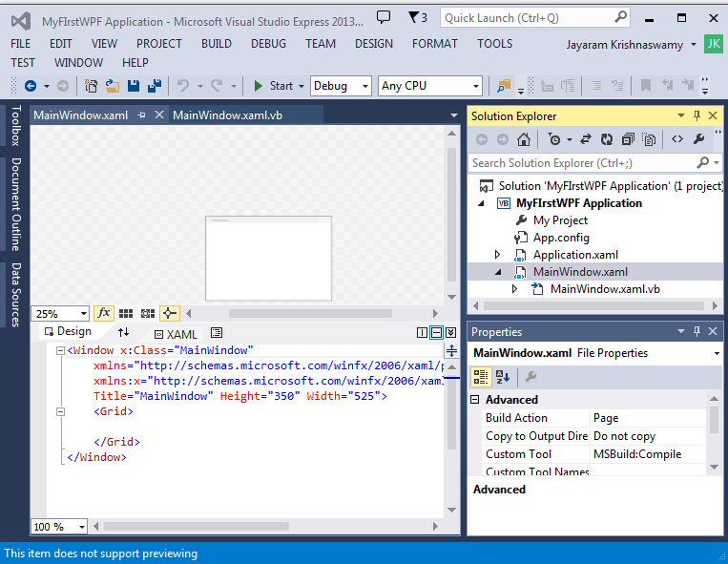Select Alphabetical sort in Properties panel
This screenshot has height=564, width=728.
point(503,376)
